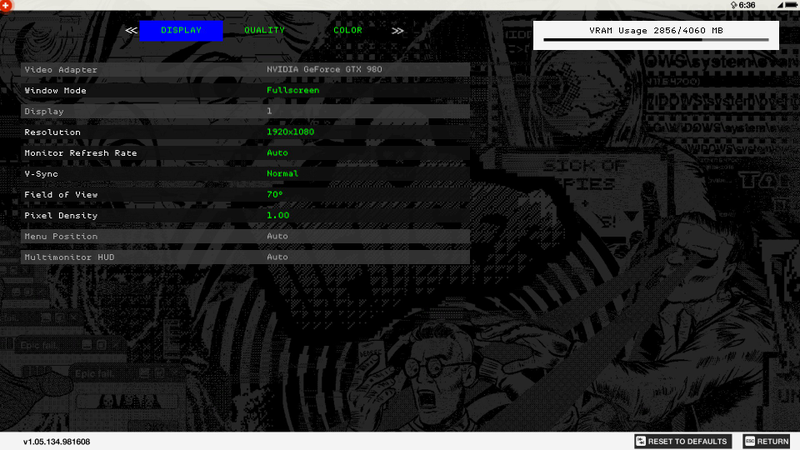Click the Resolution label
The width and height of the screenshot is (800, 450).
[53, 132]
